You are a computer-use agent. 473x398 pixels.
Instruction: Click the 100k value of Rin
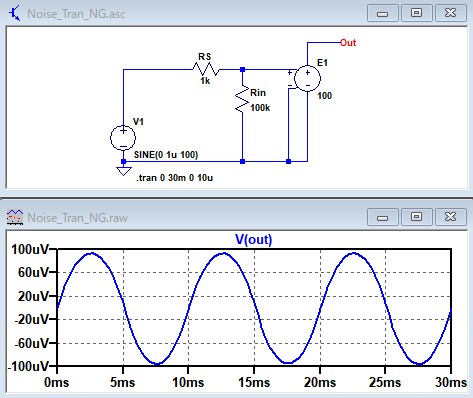260,108
